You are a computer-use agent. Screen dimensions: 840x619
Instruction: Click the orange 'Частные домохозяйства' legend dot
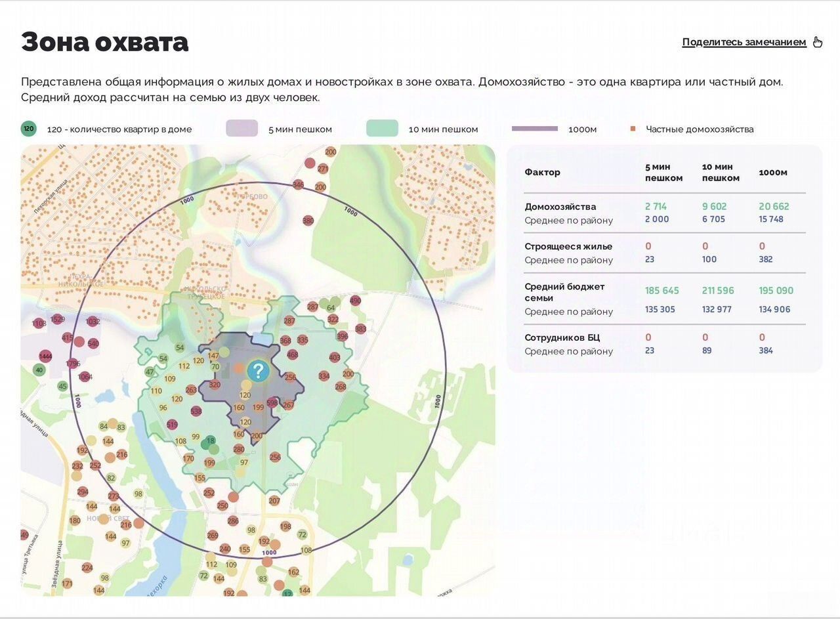pyautogui.click(x=633, y=129)
